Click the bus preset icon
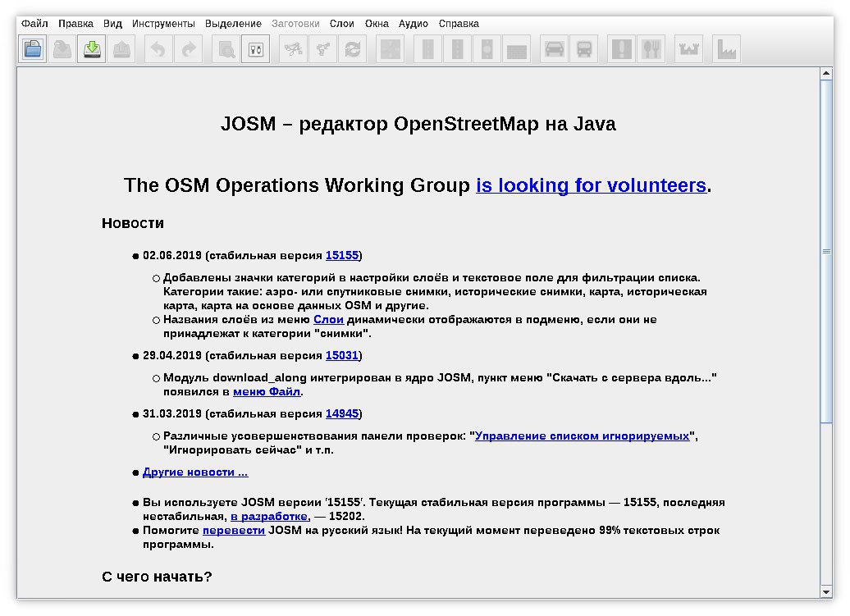Screen dimensions: 850x616 584,49
